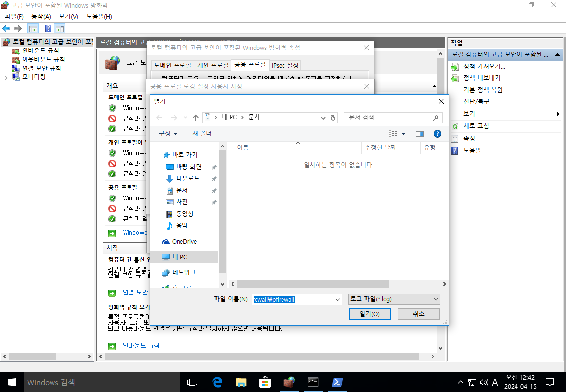Open File Explorer from the taskbar
Viewport: 566px width, 392px height.
[x=241, y=382]
